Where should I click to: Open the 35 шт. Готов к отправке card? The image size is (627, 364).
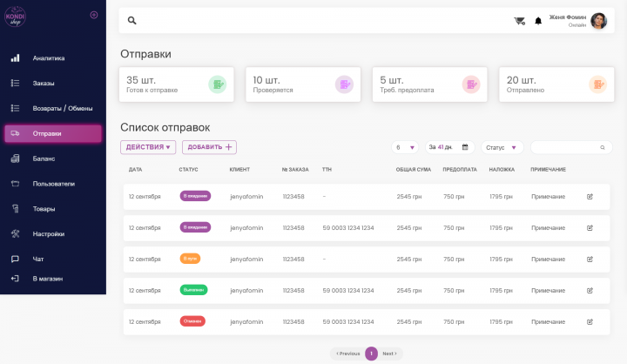(176, 84)
